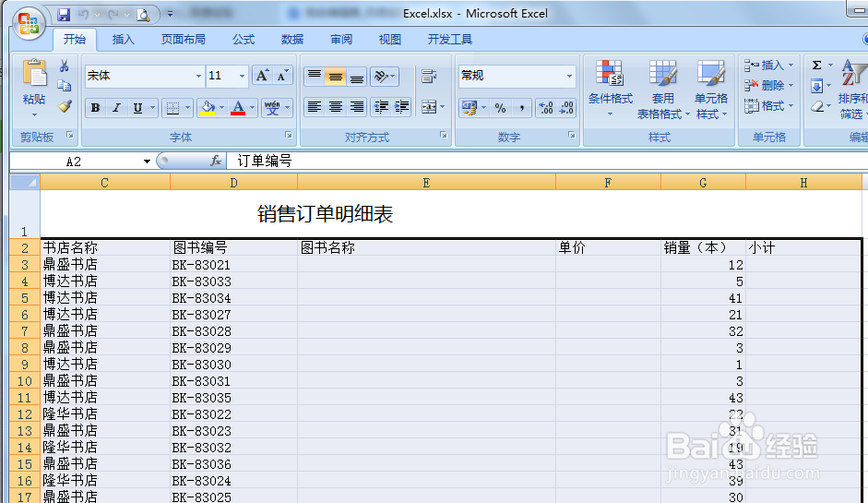Apply yellow fill color bucket
The height and width of the screenshot is (503, 868).
point(208,107)
